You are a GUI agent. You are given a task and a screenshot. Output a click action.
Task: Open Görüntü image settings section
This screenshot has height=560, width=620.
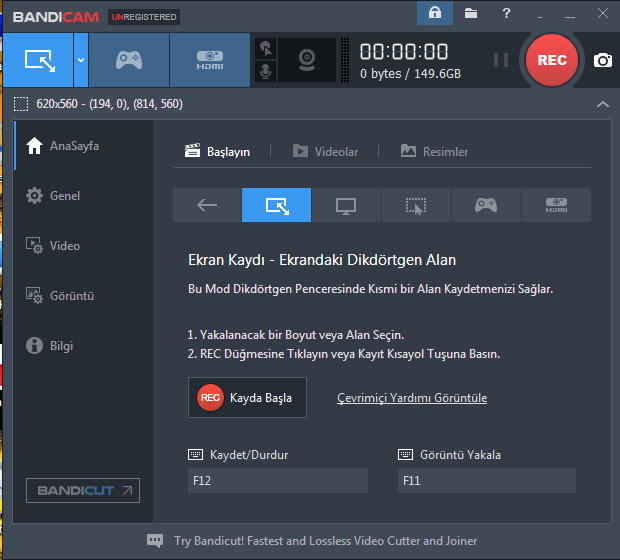point(83,295)
